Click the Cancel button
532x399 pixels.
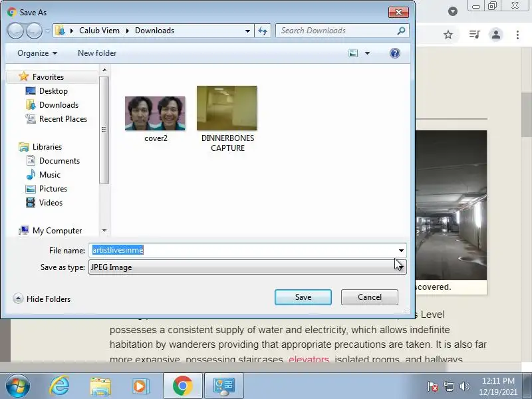pyautogui.click(x=370, y=297)
